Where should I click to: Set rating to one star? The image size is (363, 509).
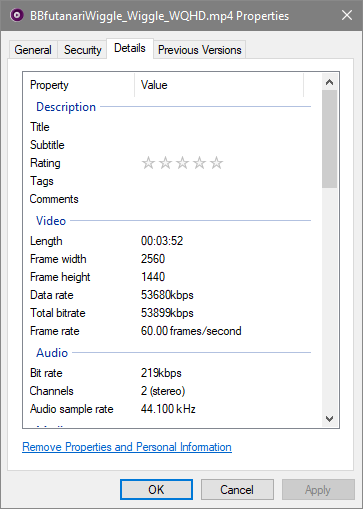point(148,163)
